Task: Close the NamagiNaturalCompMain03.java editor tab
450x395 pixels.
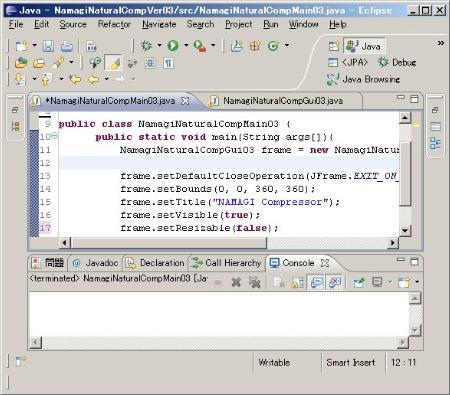Action: (x=185, y=101)
